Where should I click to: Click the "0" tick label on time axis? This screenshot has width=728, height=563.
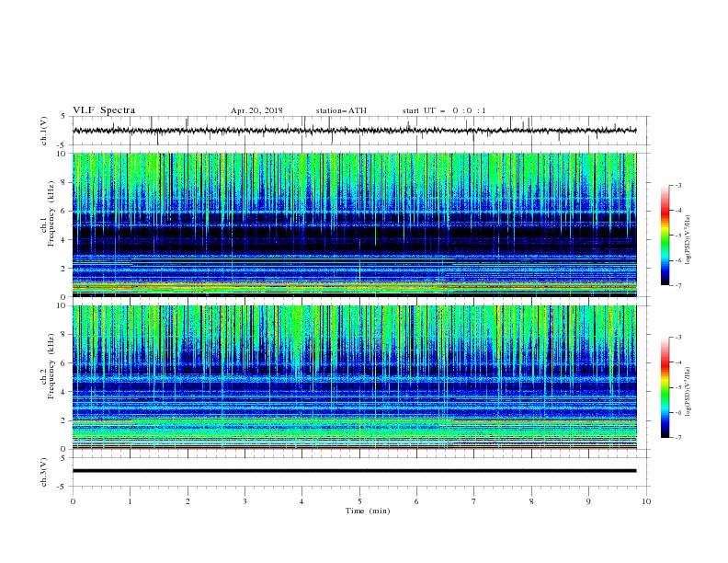[73, 501]
